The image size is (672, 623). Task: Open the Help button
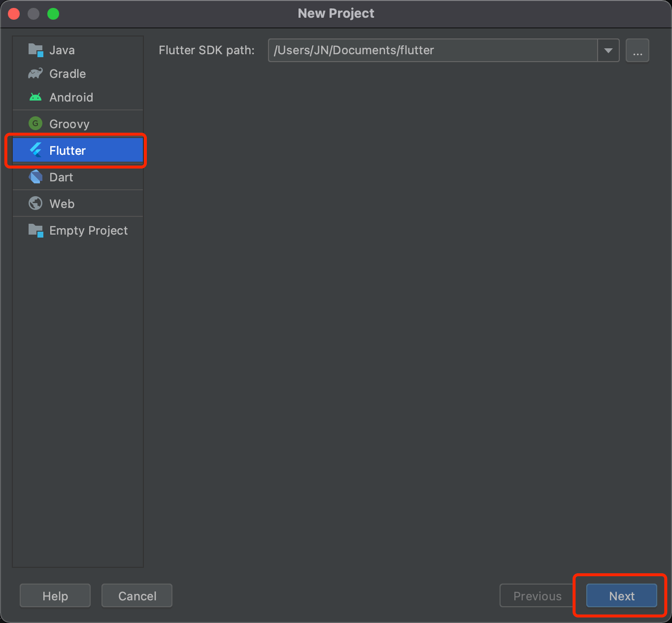coord(55,596)
